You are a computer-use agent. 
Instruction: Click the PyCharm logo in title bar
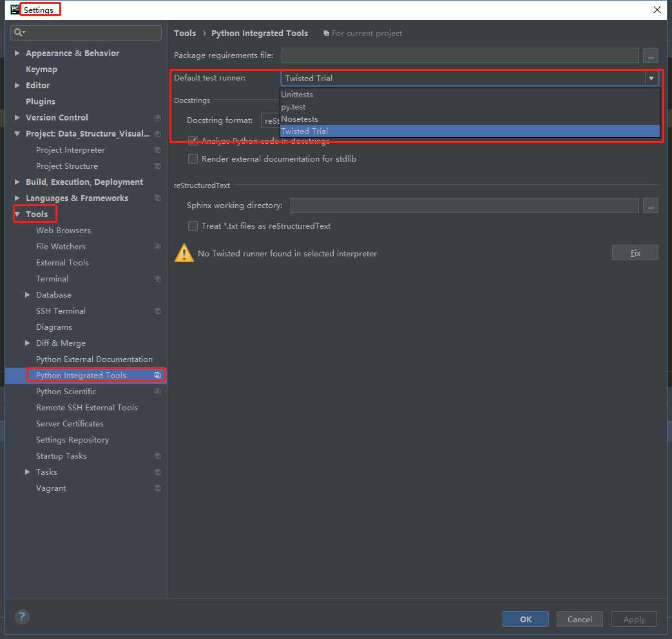tap(15, 10)
